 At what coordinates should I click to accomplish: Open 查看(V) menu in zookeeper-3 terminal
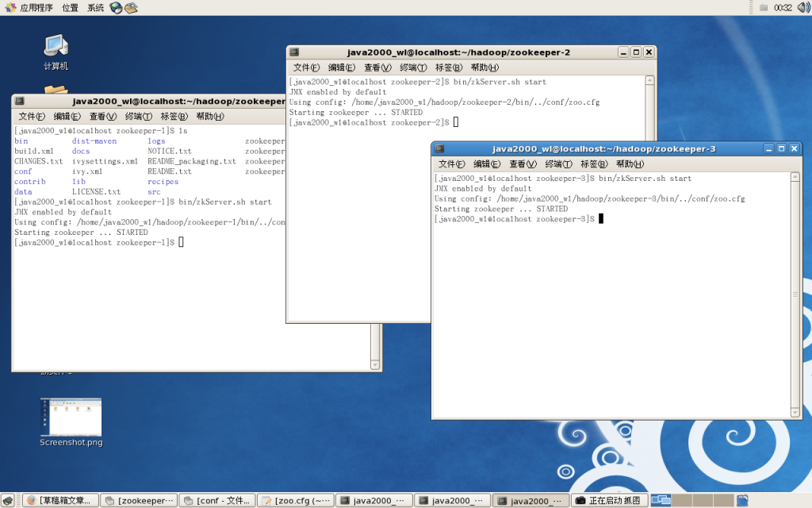coord(523,164)
